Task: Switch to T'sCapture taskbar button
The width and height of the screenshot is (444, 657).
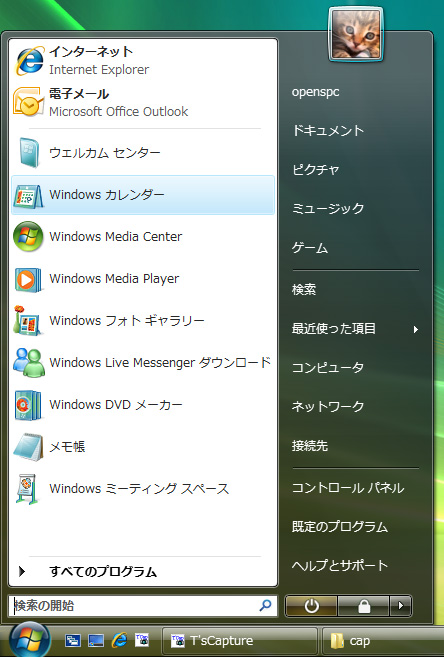Action: point(240,641)
